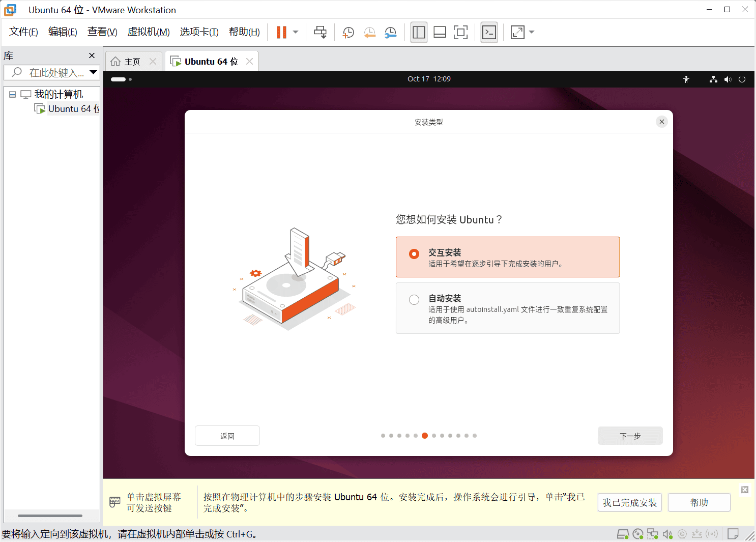Viewport: 756px width, 542px height.
Task: Pause the virtual machine
Action: [x=281, y=32]
